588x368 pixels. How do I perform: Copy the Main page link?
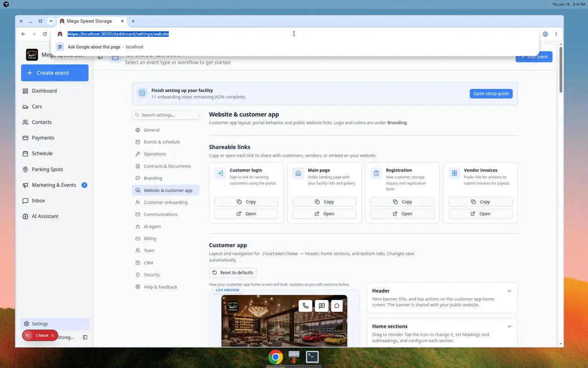(324, 202)
